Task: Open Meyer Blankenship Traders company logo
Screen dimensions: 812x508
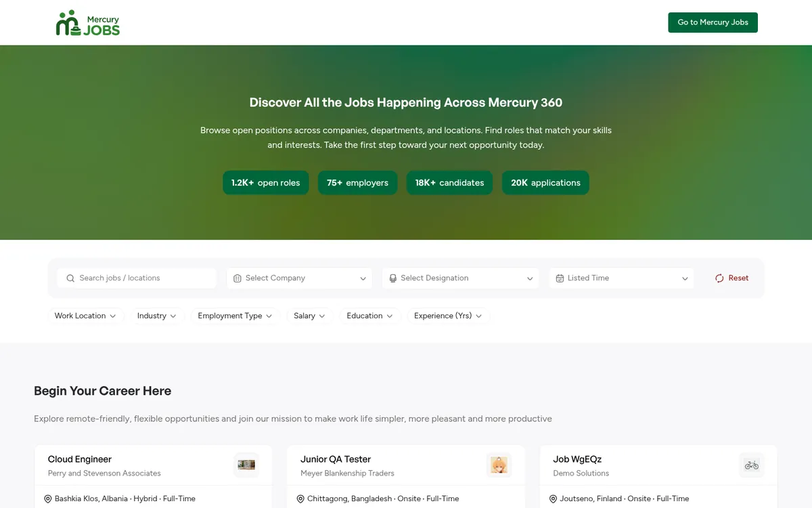Action: click(x=499, y=465)
